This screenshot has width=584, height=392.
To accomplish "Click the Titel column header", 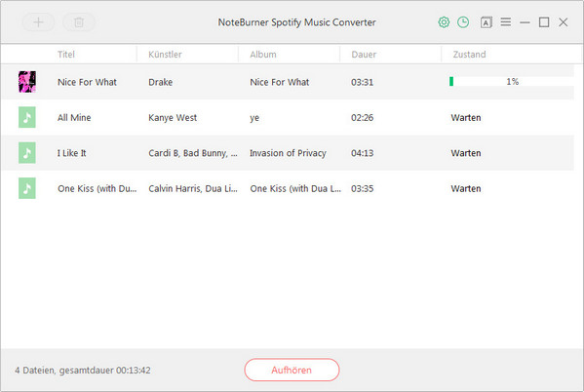I will [66, 55].
